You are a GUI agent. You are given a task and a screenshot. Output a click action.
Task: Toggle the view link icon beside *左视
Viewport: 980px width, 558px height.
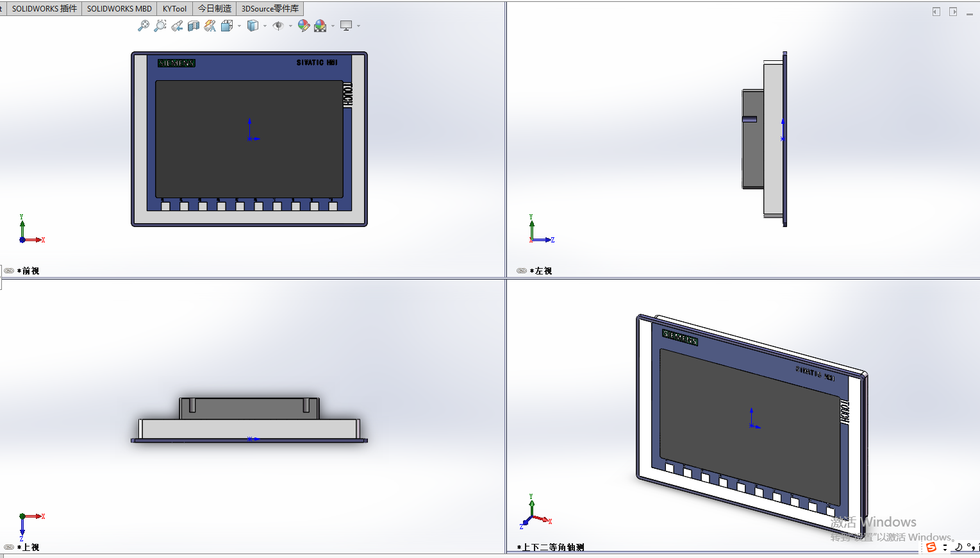(522, 271)
